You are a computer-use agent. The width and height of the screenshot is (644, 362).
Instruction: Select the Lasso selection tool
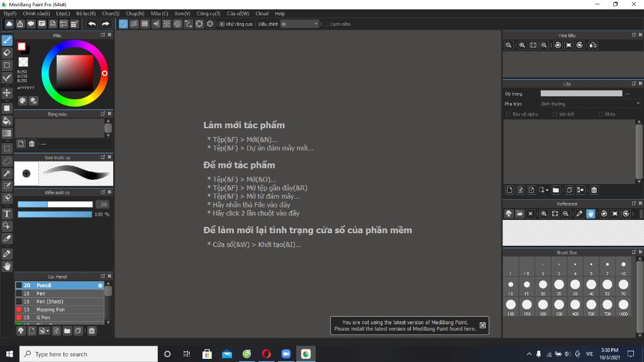point(7,161)
